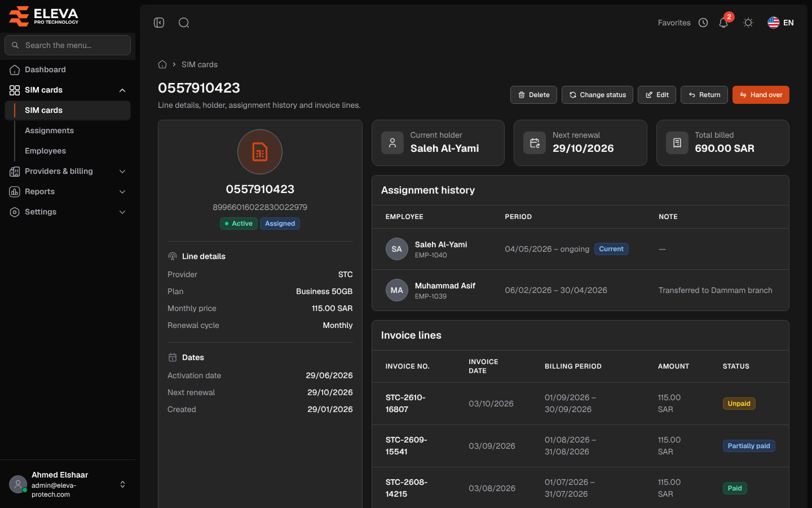Click the Eleva Pro Technology logo
This screenshot has height=508, width=812.
point(44,16)
